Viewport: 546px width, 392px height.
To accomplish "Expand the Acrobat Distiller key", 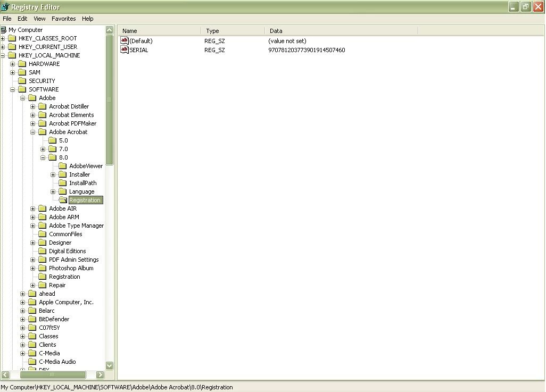I will coord(33,106).
